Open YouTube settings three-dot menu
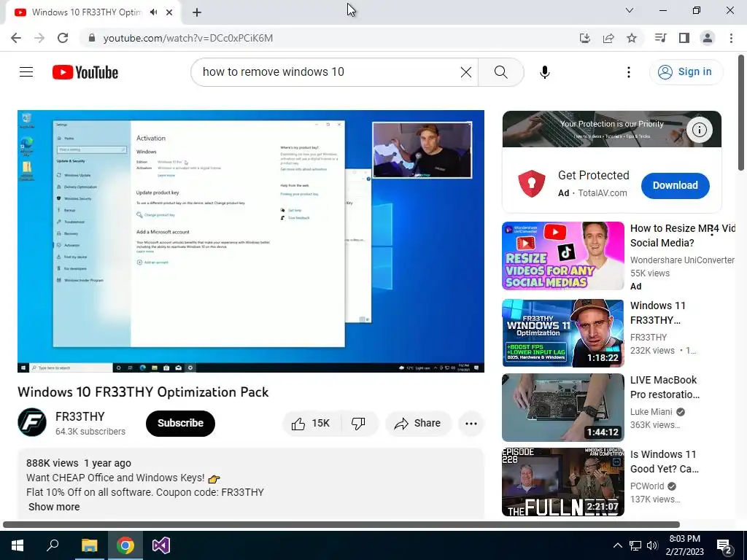Image resolution: width=747 pixels, height=560 pixels. pos(629,72)
